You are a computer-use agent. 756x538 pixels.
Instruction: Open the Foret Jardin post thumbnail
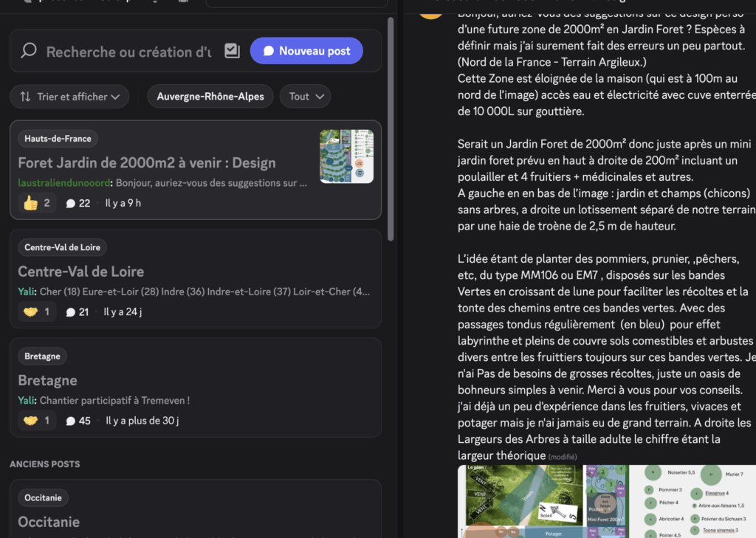pos(347,156)
